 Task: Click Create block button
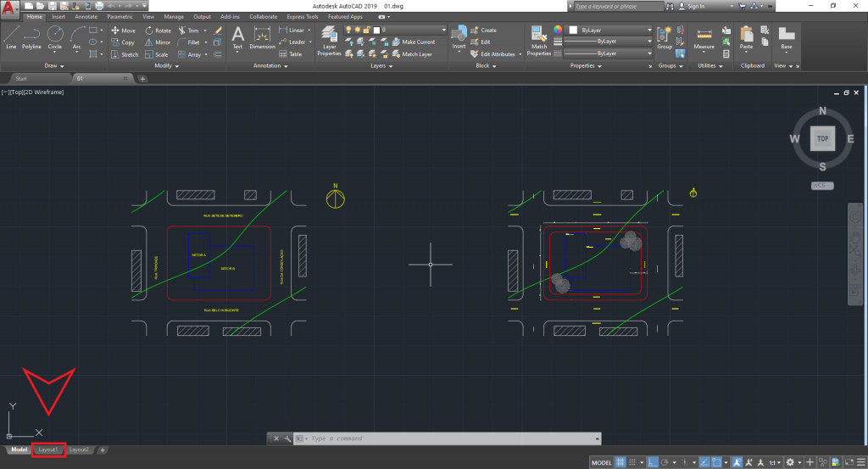click(x=484, y=31)
